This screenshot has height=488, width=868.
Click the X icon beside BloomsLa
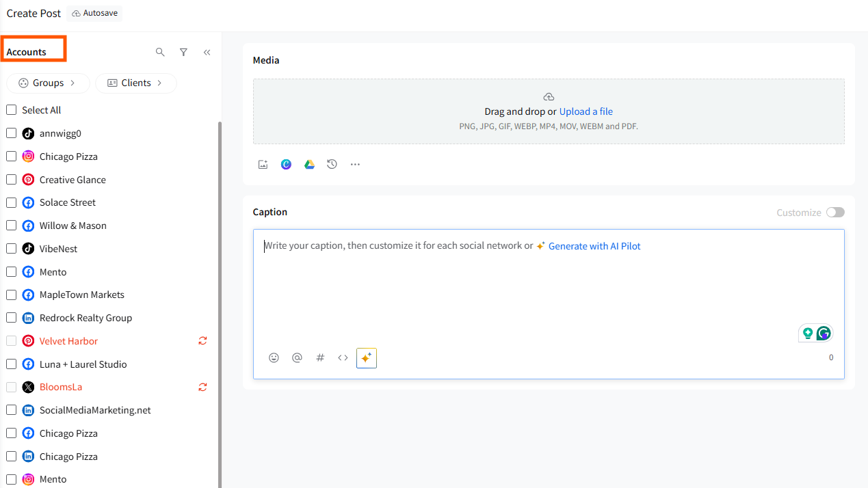28,387
